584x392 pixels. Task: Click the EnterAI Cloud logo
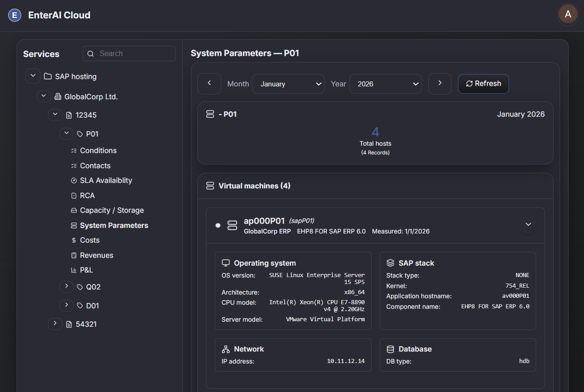[49, 14]
